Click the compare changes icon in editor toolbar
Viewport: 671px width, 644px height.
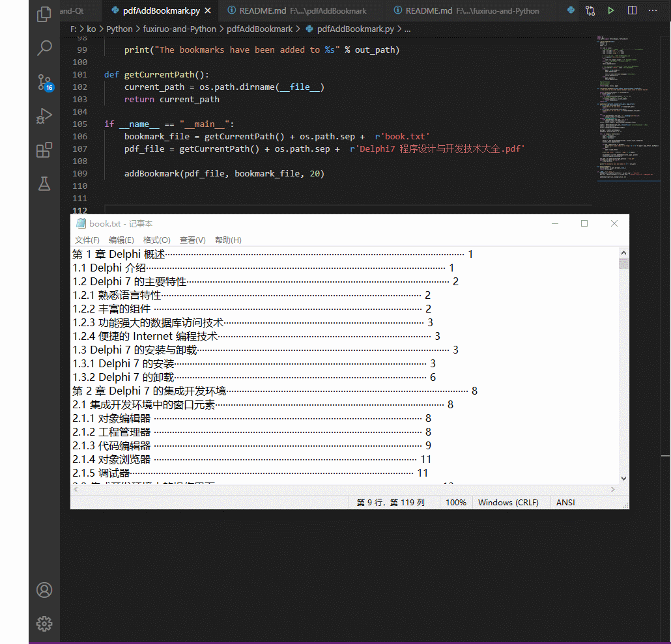tap(590, 10)
